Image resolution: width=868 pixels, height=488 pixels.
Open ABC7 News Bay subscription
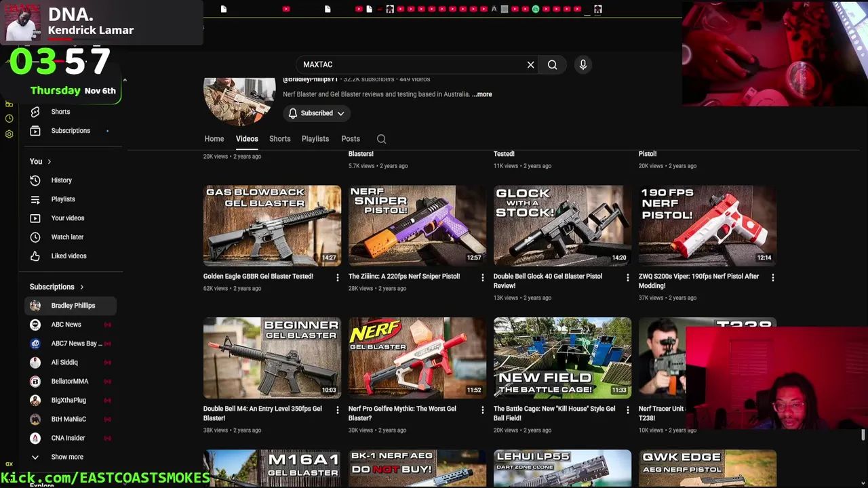click(71, 344)
